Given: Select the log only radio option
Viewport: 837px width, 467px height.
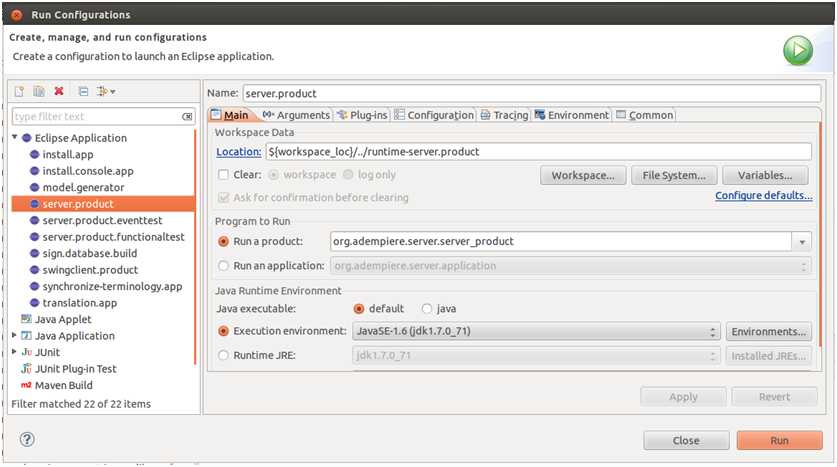Looking at the screenshot, I should [349, 175].
